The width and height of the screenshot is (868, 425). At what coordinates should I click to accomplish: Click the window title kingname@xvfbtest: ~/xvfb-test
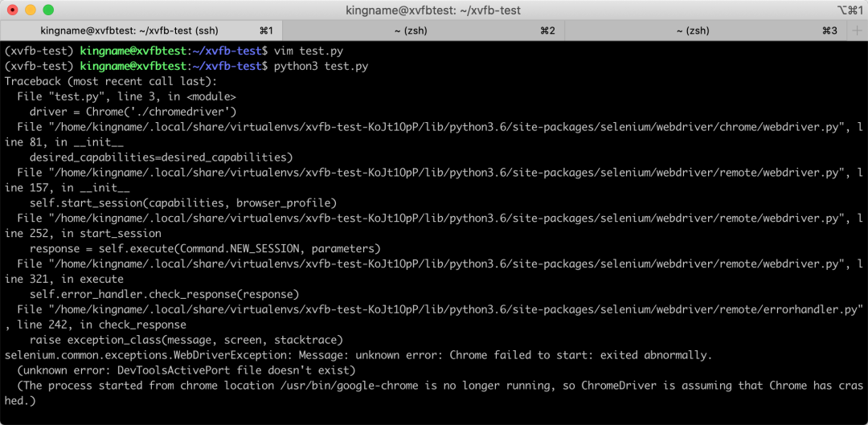(x=433, y=10)
